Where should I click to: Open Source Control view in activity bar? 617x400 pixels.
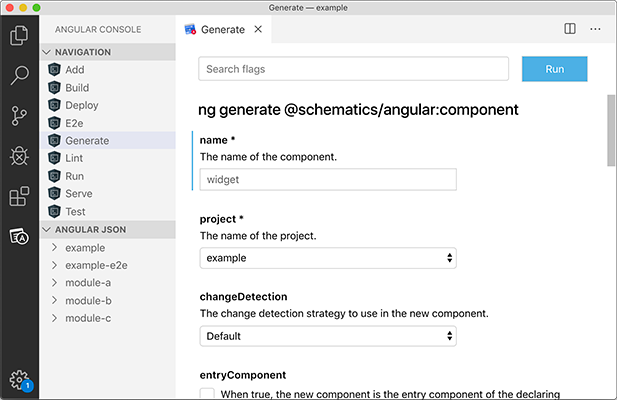tap(19, 116)
